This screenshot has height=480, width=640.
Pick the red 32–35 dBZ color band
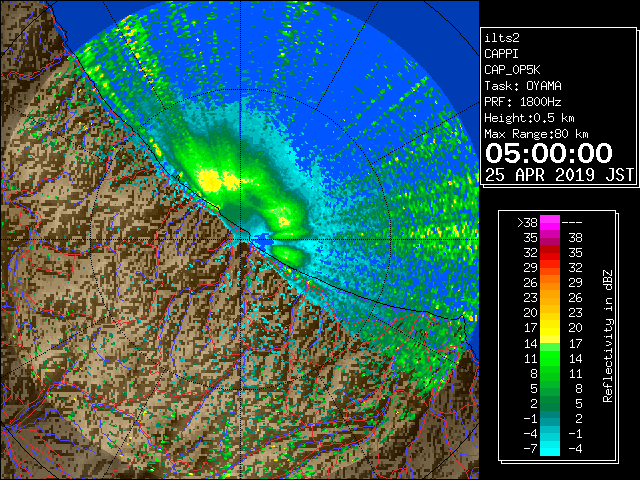[x=550, y=253]
